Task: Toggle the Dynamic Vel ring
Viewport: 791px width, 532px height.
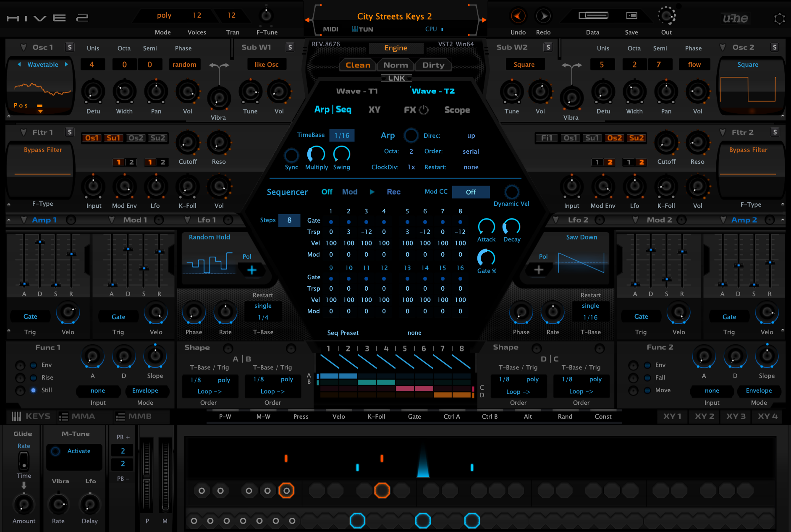Action: (x=511, y=192)
